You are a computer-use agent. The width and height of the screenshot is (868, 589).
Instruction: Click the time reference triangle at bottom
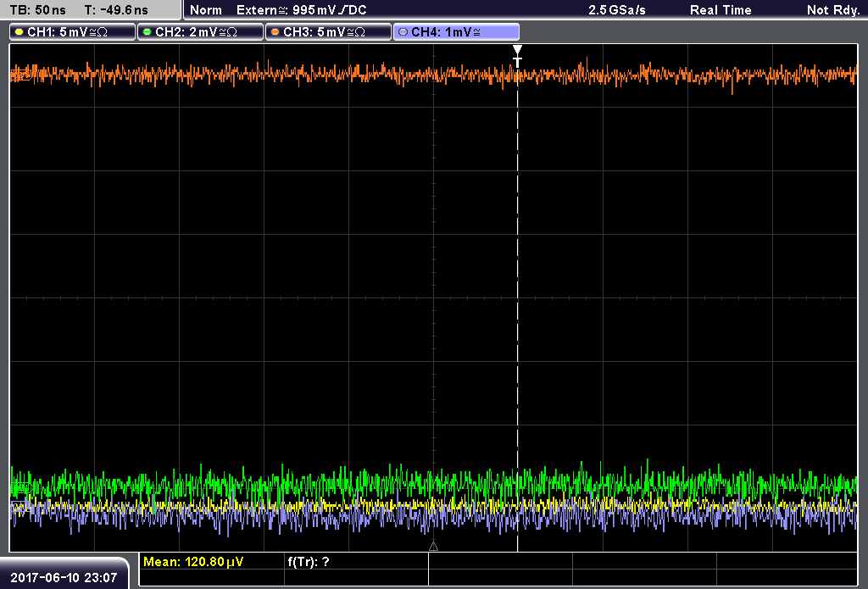[433, 547]
